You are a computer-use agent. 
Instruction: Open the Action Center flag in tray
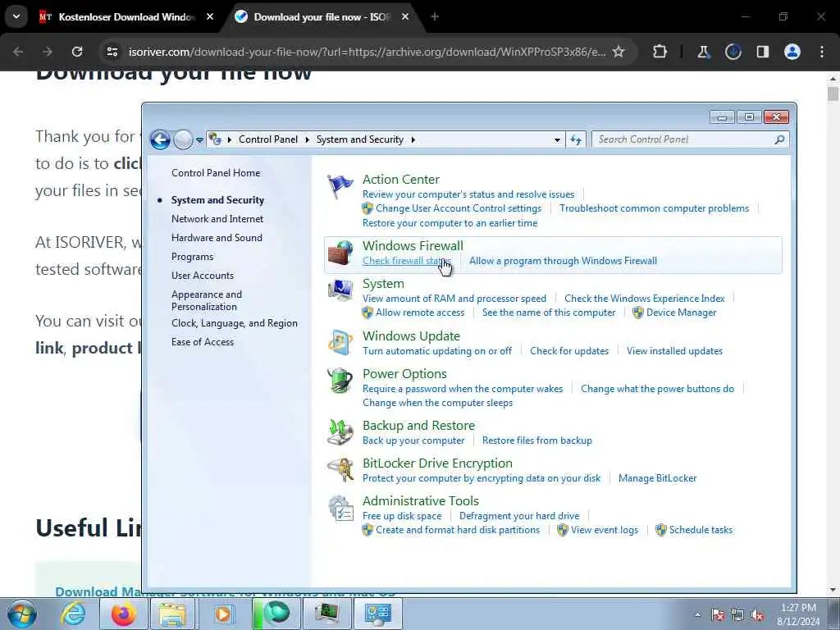pos(718,615)
